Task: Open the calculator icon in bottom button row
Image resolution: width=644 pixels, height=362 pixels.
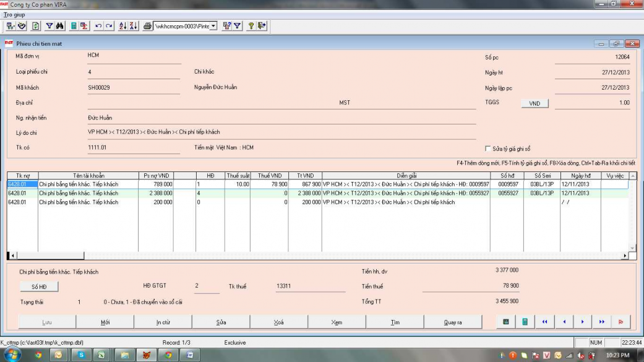Action: [525, 322]
